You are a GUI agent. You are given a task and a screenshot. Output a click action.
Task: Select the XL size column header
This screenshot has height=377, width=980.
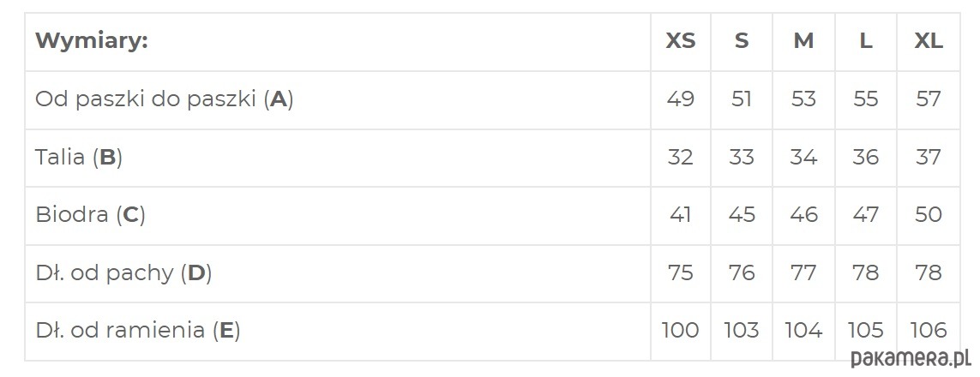tap(928, 41)
